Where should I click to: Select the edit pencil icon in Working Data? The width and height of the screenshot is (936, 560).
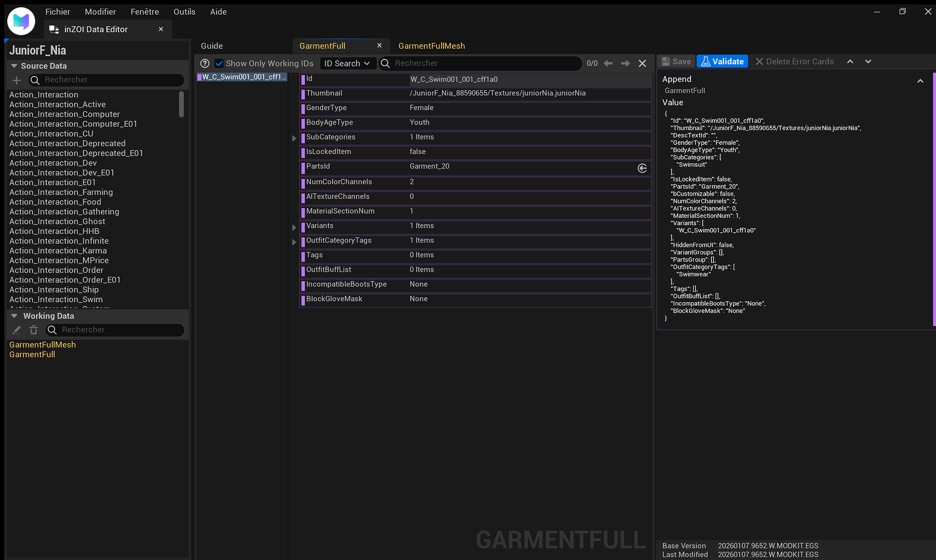tap(16, 330)
